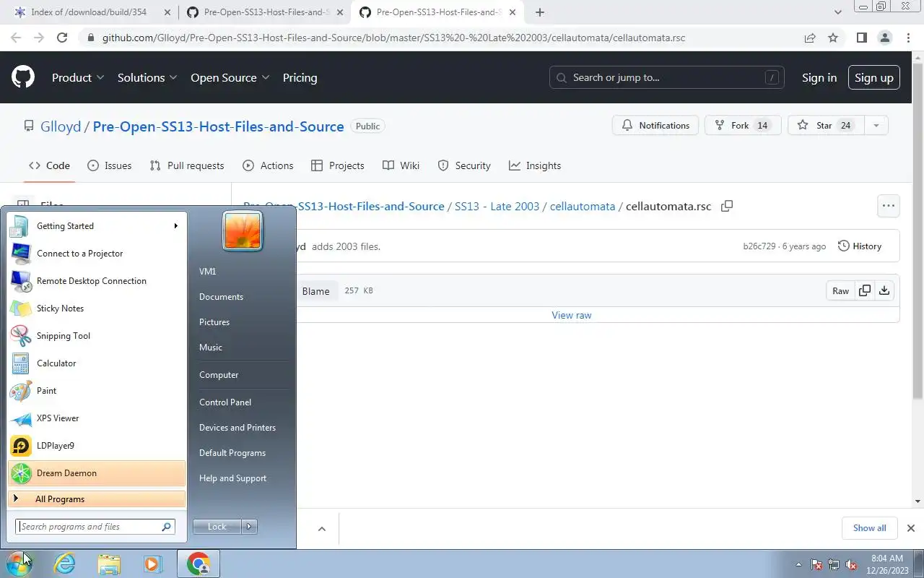Launch XPS Viewer
924x578 pixels.
coord(97,418)
